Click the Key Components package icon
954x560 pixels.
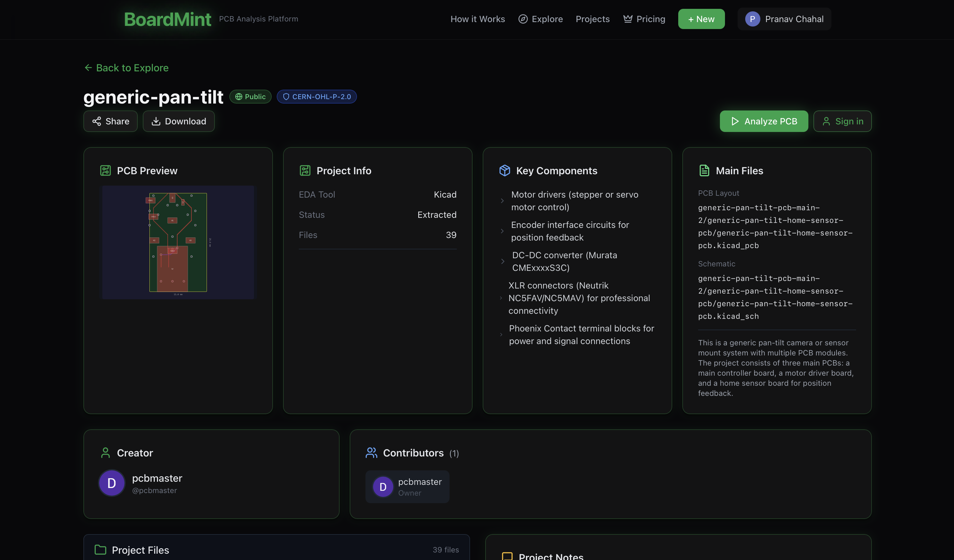click(x=504, y=170)
